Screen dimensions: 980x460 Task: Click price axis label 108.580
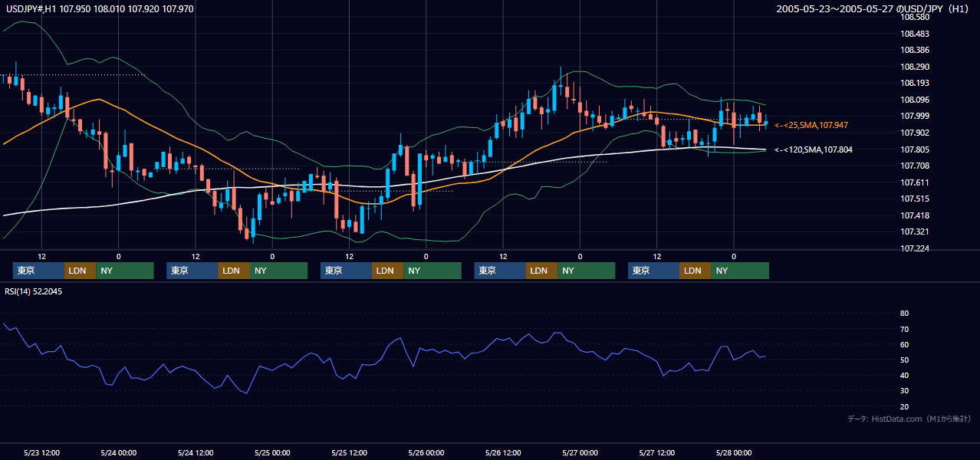tap(914, 17)
